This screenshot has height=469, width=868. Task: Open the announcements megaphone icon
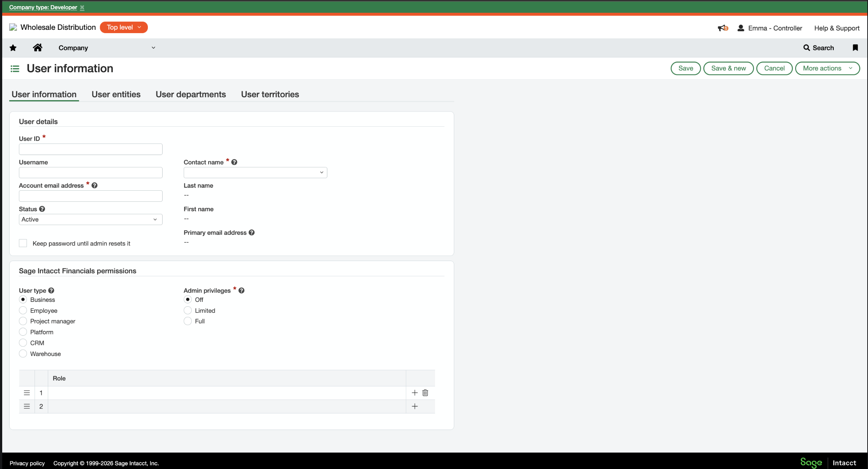722,28
